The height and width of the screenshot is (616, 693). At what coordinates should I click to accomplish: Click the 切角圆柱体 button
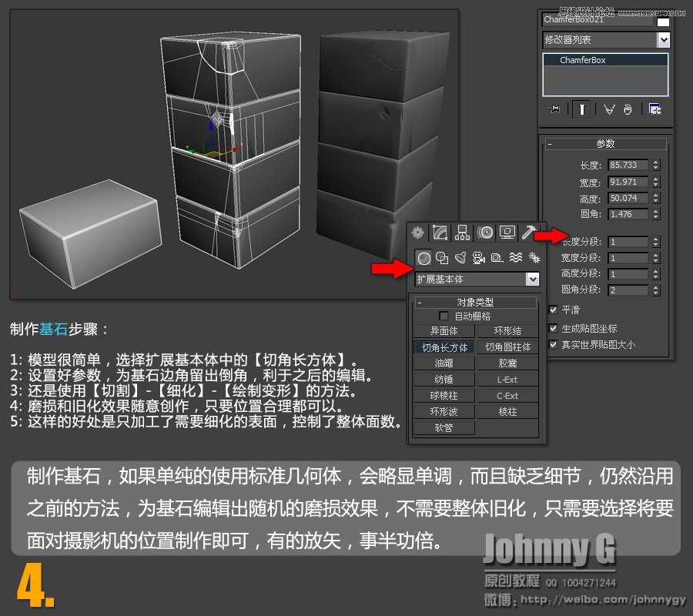point(508,347)
